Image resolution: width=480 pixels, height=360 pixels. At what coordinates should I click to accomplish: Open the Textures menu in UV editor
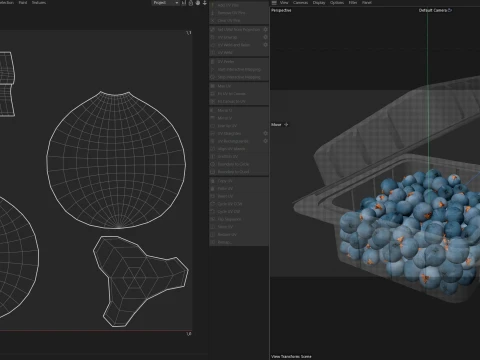point(39,3)
